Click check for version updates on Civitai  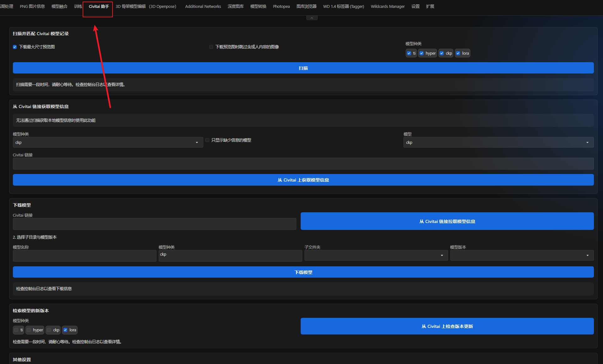(447, 326)
